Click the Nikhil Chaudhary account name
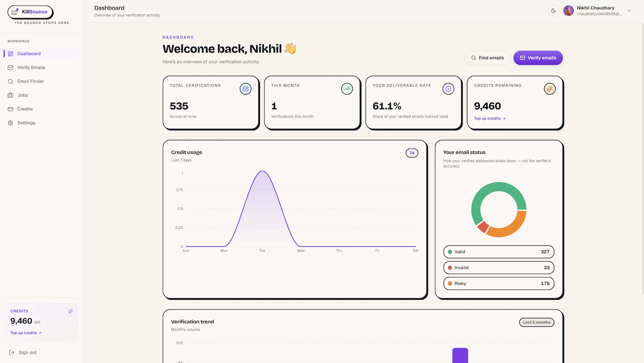 point(596,8)
